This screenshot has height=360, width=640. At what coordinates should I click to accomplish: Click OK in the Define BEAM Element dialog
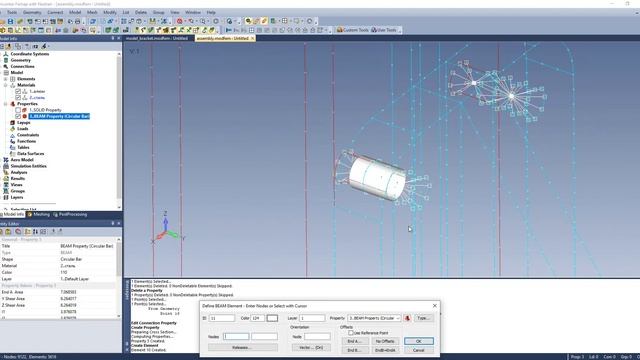(x=419, y=341)
